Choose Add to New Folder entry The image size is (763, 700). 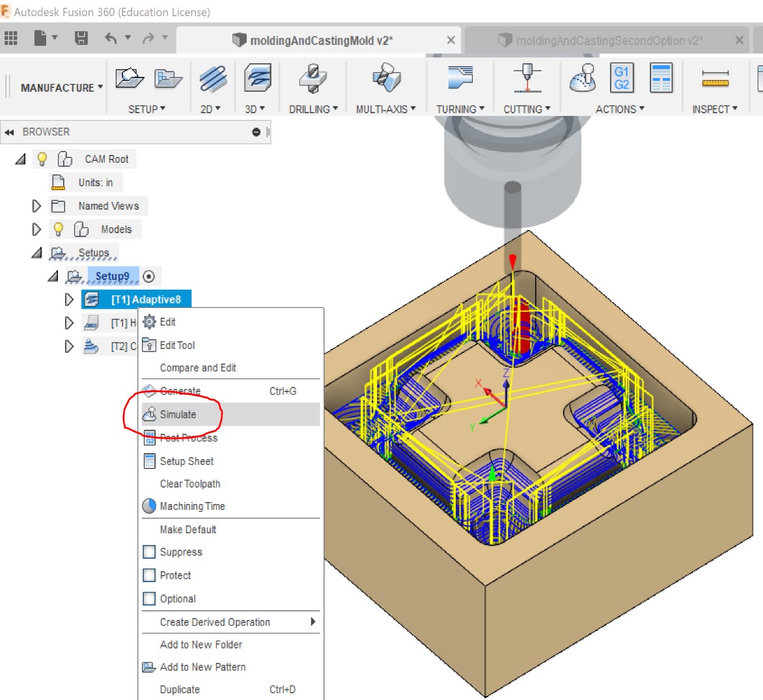tap(230, 645)
